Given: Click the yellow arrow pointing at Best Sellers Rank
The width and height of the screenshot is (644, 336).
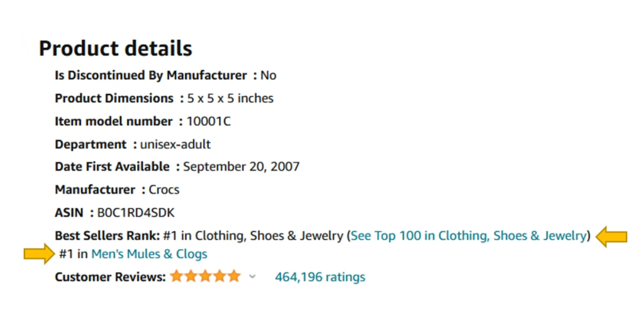Looking at the screenshot, I should tap(611, 237).
